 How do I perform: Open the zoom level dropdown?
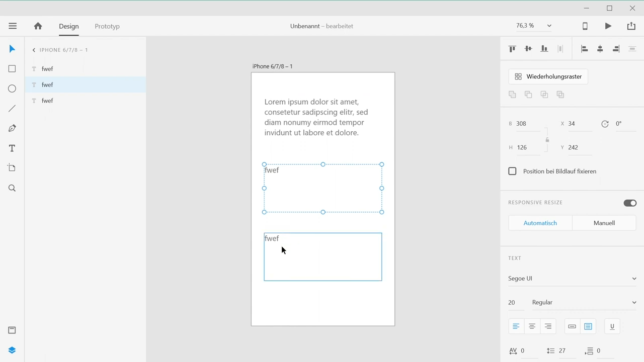coord(549,26)
